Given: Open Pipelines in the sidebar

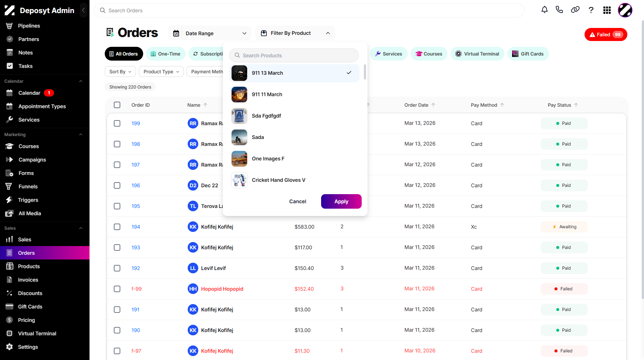Looking at the screenshot, I should (29, 26).
